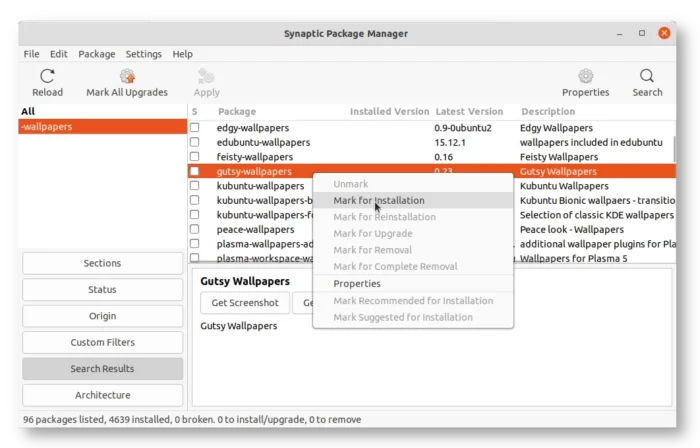Click the Origin filter button
700x448 pixels.
102,316
